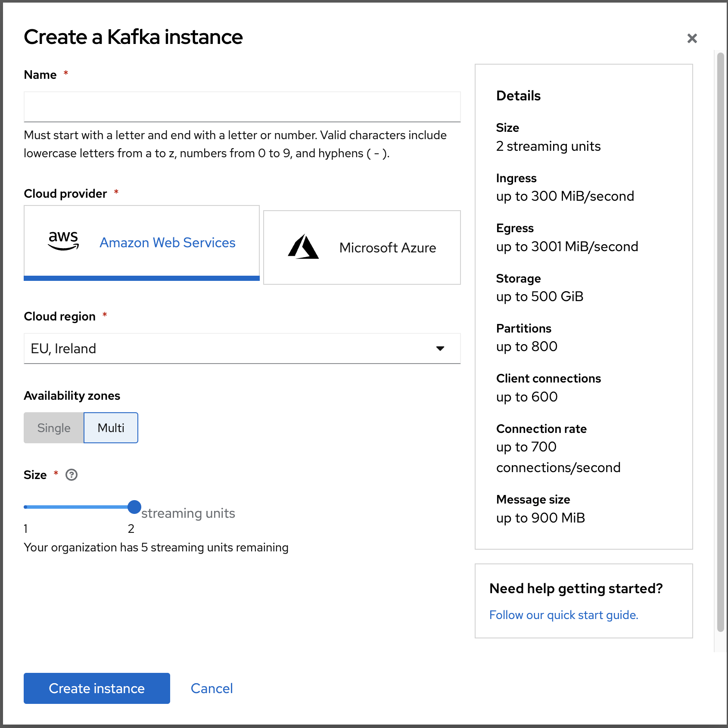This screenshot has height=728, width=728.
Task: Click the slider tick labeled 2
Action: [x=131, y=529]
